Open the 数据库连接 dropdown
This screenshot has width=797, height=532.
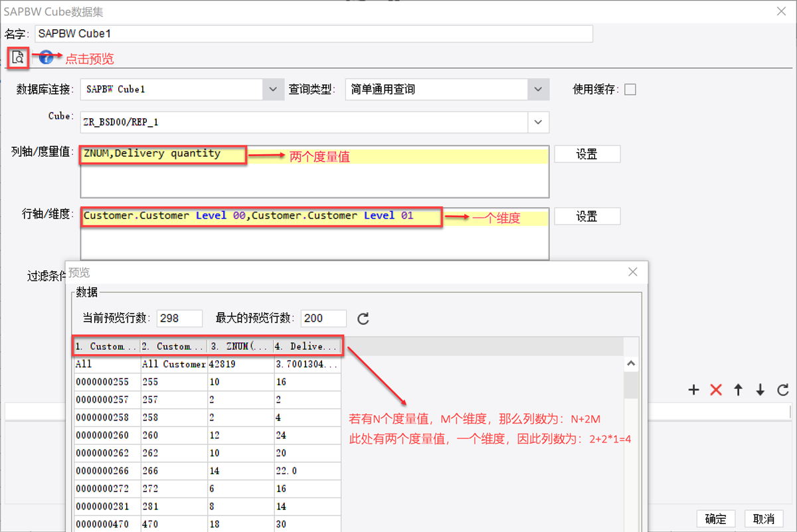tap(272, 89)
